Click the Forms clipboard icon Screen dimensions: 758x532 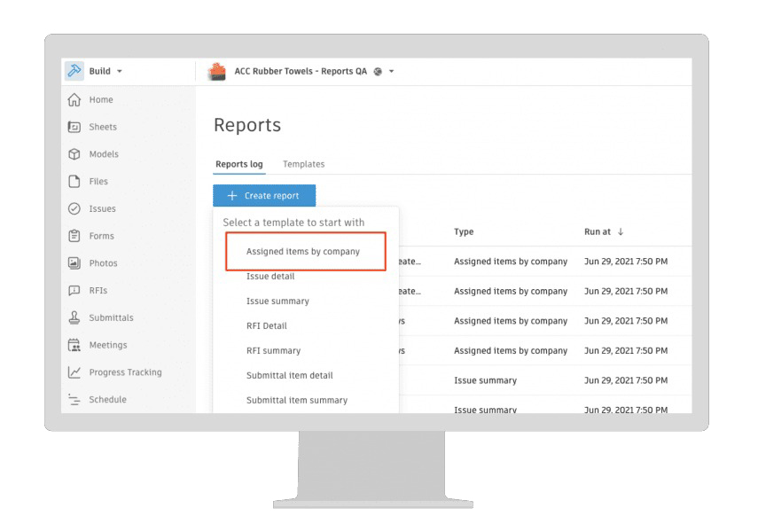(x=74, y=236)
